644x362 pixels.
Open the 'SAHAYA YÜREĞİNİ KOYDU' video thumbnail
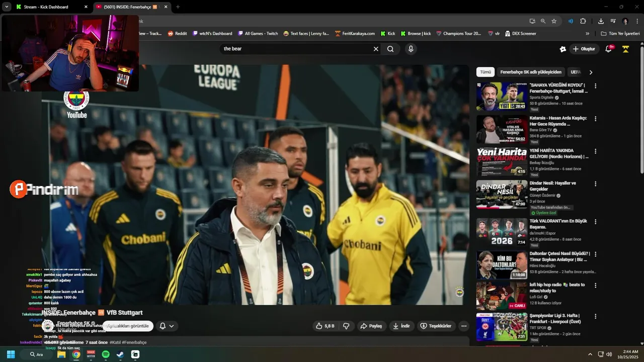pyautogui.click(x=502, y=97)
